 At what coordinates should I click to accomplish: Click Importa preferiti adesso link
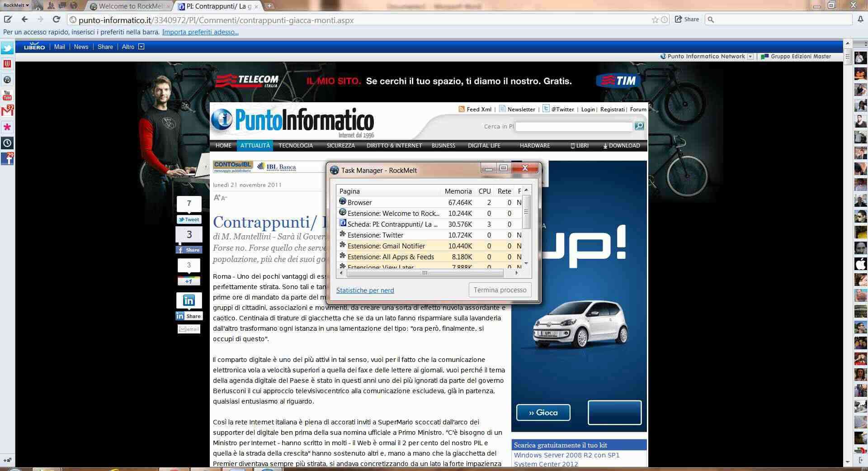(x=200, y=32)
